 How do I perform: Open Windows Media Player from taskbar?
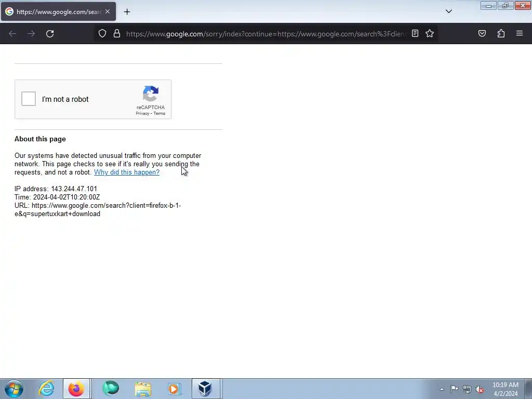175,389
